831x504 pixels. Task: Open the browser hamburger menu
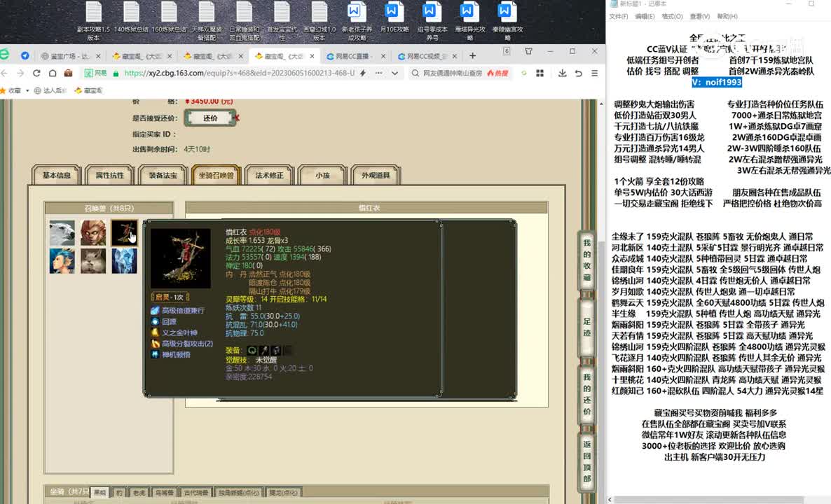click(x=595, y=73)
